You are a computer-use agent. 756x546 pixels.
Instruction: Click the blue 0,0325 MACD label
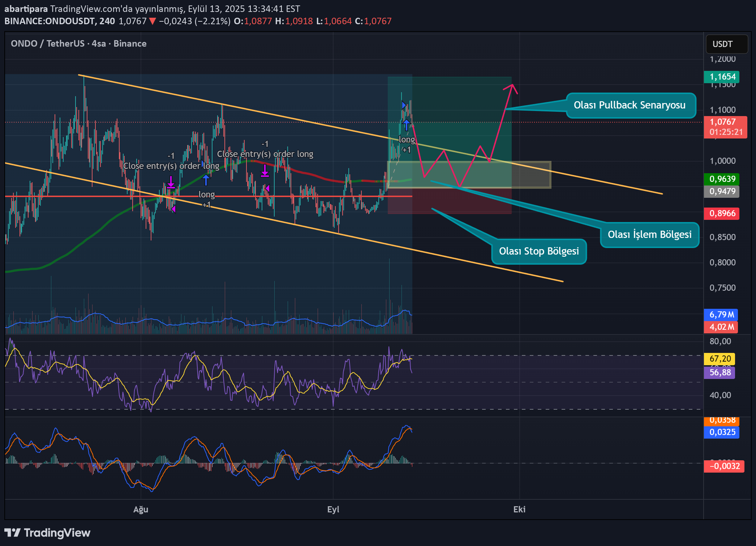pyautogui.click(x=722, y=432)
